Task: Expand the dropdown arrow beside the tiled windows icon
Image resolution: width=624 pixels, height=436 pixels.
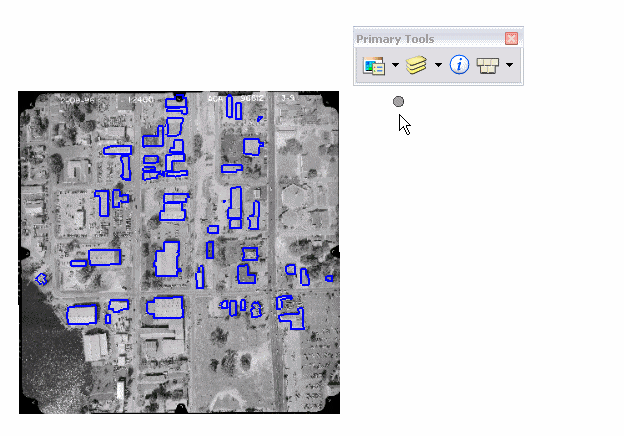Action: pyautogui.click(x=509, y=64)
